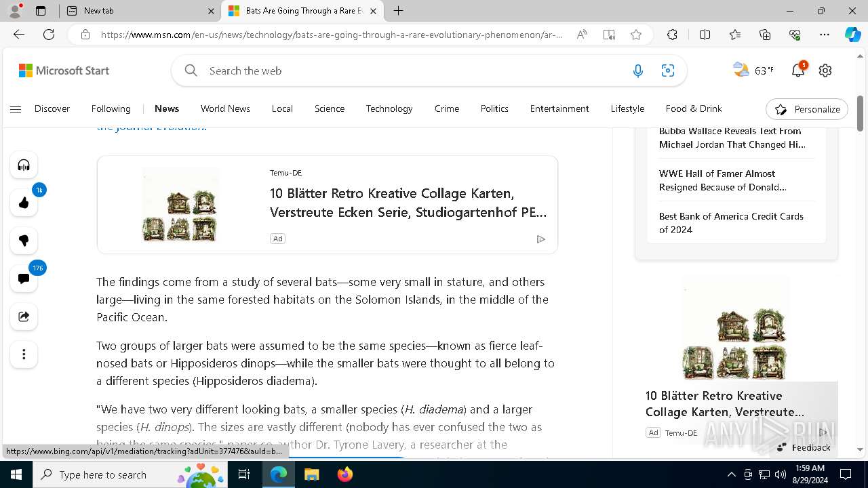868x488 pixels.
Task: Open browser Extensions menu
Action: pos(672,35)
